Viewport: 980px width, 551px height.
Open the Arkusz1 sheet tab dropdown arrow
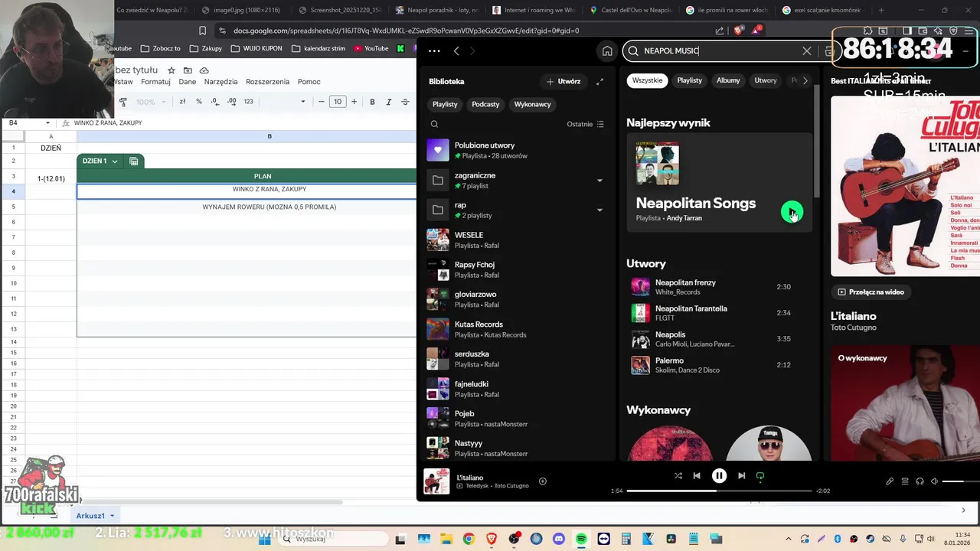click(112, 516)
